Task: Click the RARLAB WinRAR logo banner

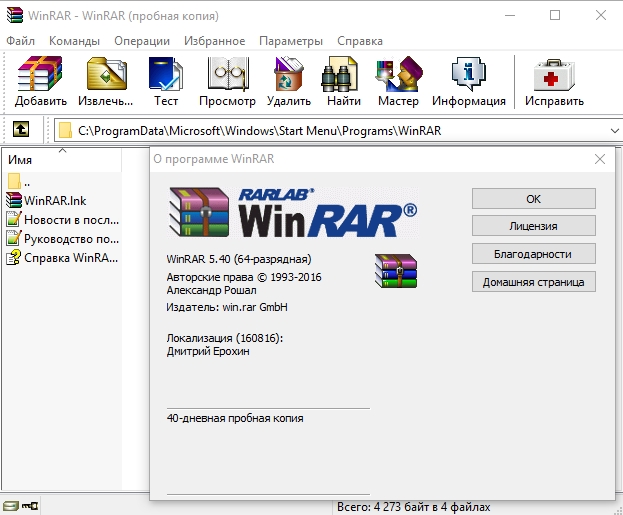Action: tap(293, 213)
